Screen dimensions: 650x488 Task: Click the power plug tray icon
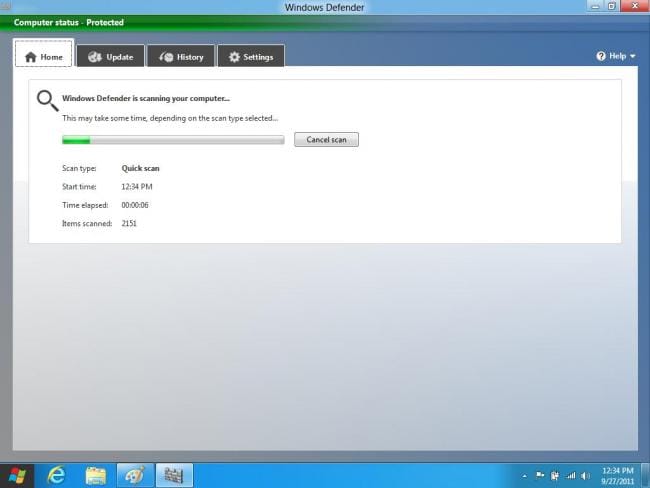(x=555, y=476)
